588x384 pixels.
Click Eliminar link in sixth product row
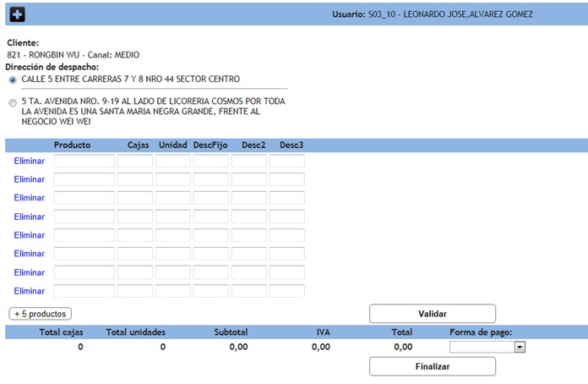(30, 254)
